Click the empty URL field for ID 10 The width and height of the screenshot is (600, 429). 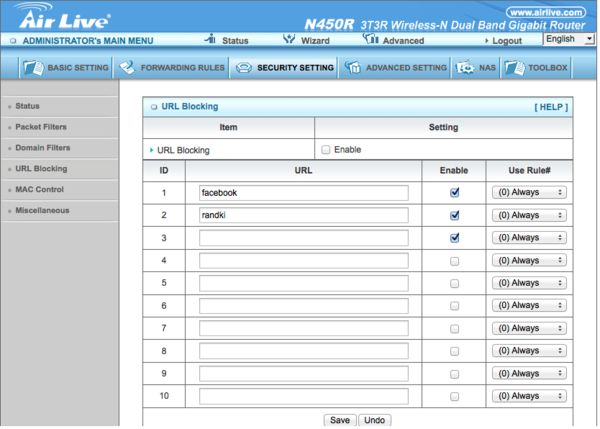coord(303,396)
